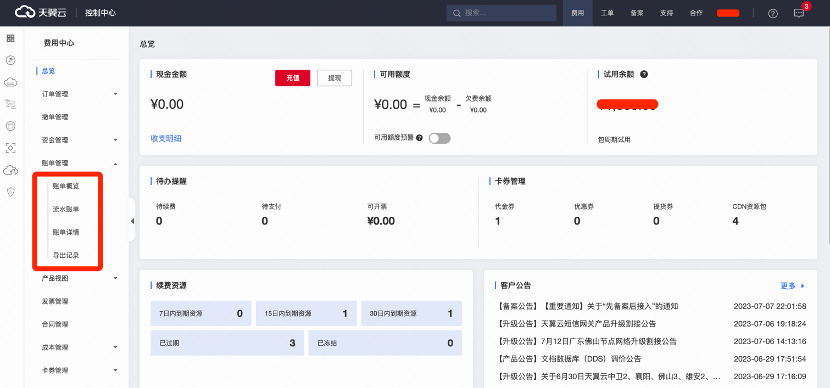Click the grid apps icon in sidebar
Screen dimensions: 830x388
[11, 38]
